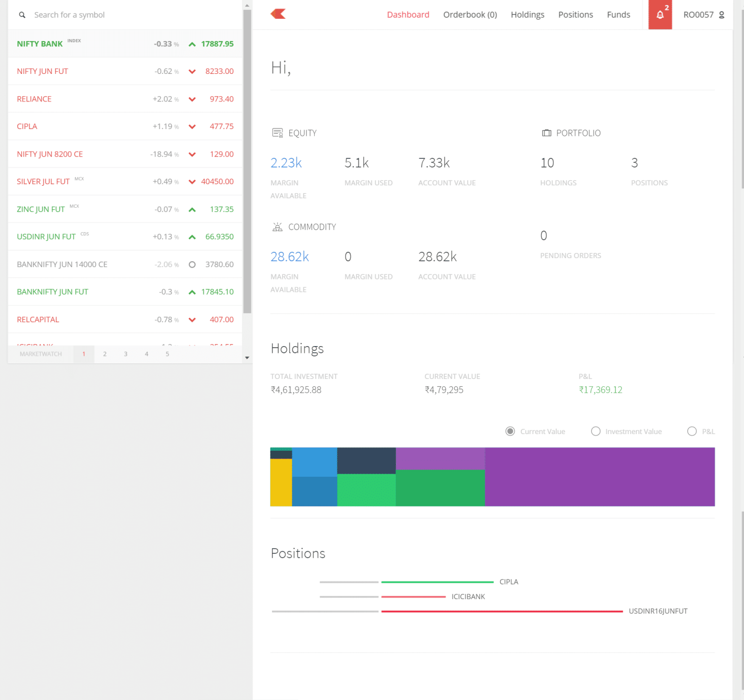
Task: Click the Portfolio briefcase icon
Action: click(546, 133)
